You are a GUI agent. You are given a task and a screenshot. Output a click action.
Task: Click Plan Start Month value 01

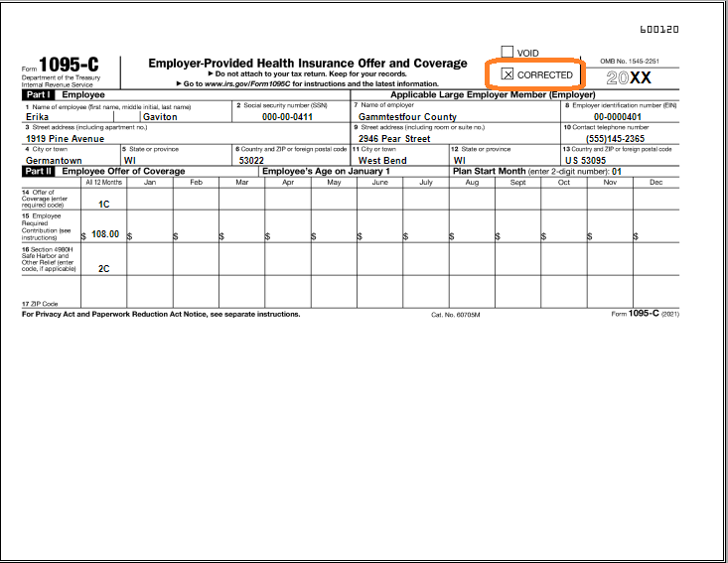pyautogui.click(x=617, y=171)
